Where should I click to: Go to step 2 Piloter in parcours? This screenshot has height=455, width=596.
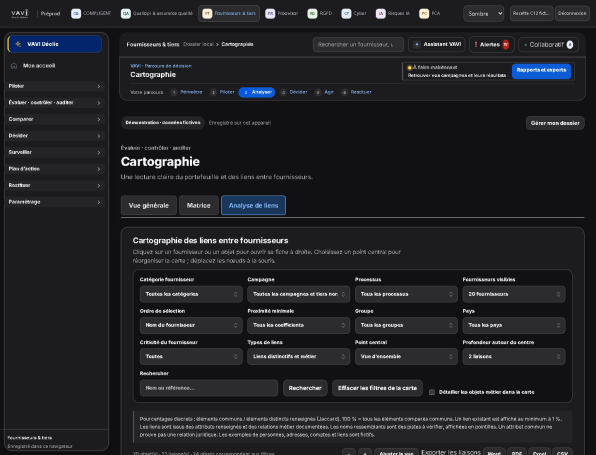[222, 92]
